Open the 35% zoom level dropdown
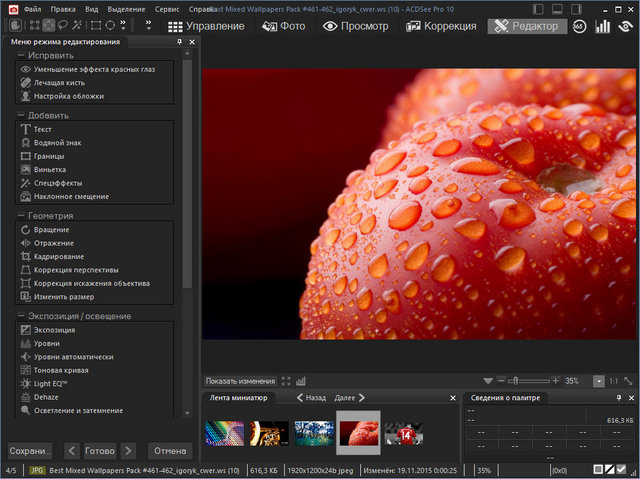The image size is (640, 479). [x=598, y=381]
